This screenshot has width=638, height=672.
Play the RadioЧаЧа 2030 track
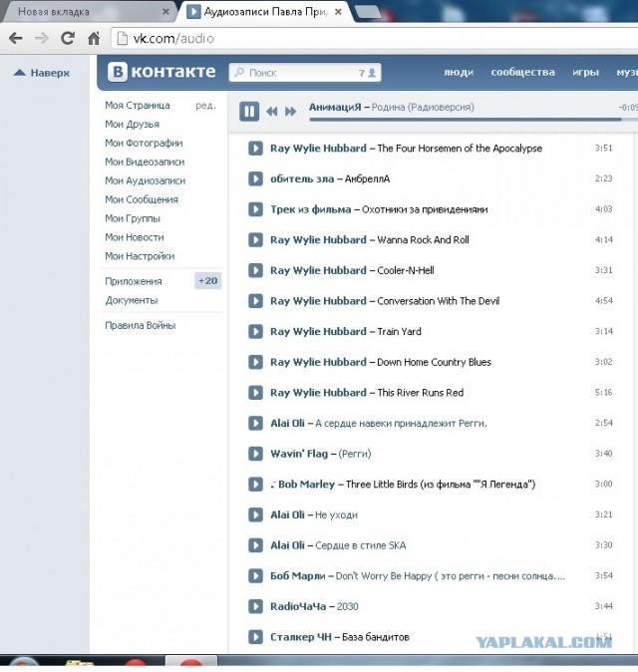(x=255, y=606)
